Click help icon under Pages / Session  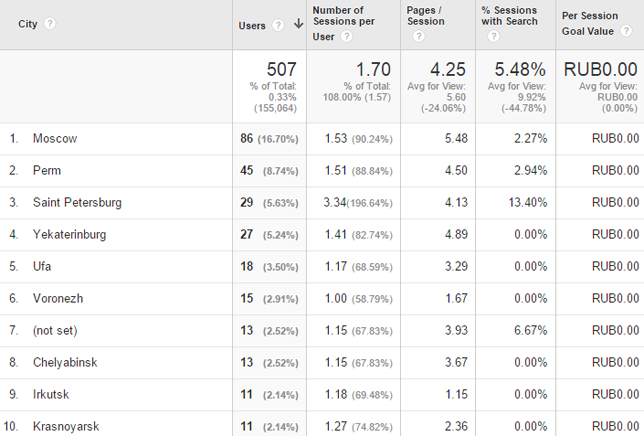(419, 37)
